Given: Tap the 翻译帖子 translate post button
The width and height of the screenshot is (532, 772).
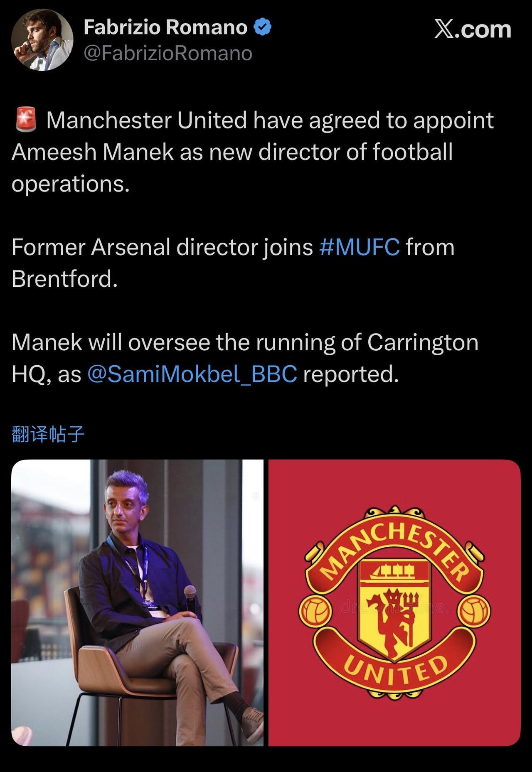Looking at the screenshot, I should point(48,435).
